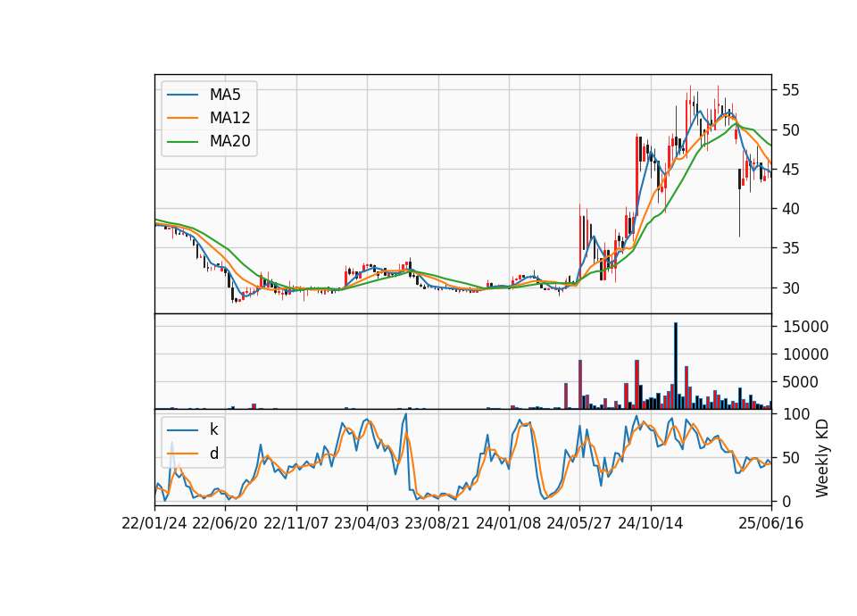Click the price axis value 45
Screen dimensions: 857x616
tap(790, 170)
